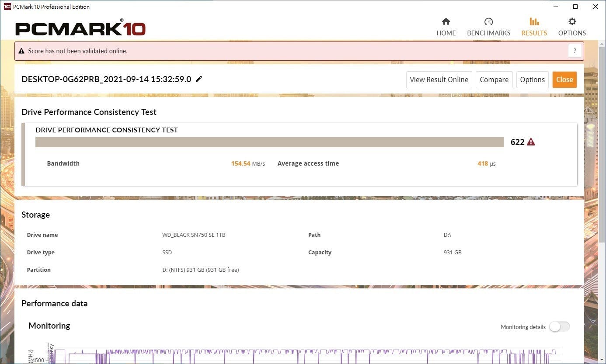This screenshot has height=364, width=606.
Task: Click the red warning triangle beside score 622
Action: tap(531, 142)
